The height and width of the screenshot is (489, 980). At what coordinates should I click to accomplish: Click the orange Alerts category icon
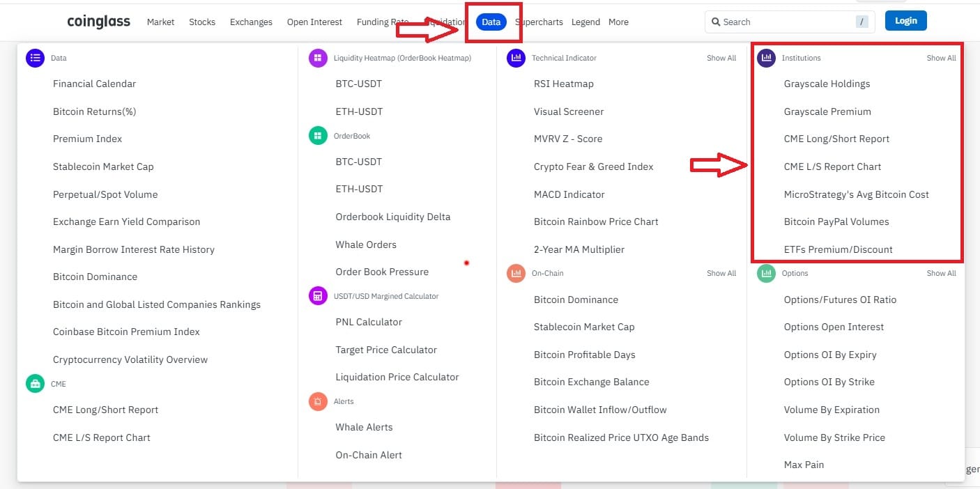318,401
